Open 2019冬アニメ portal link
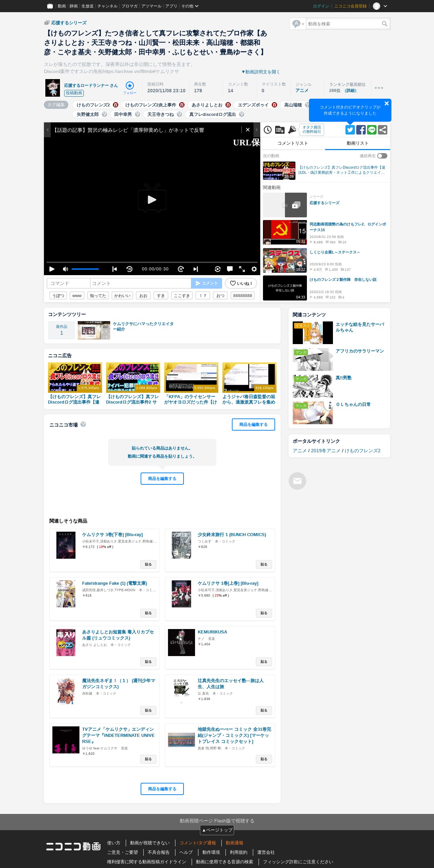This screenshot has height=868, width=434. 325,451
